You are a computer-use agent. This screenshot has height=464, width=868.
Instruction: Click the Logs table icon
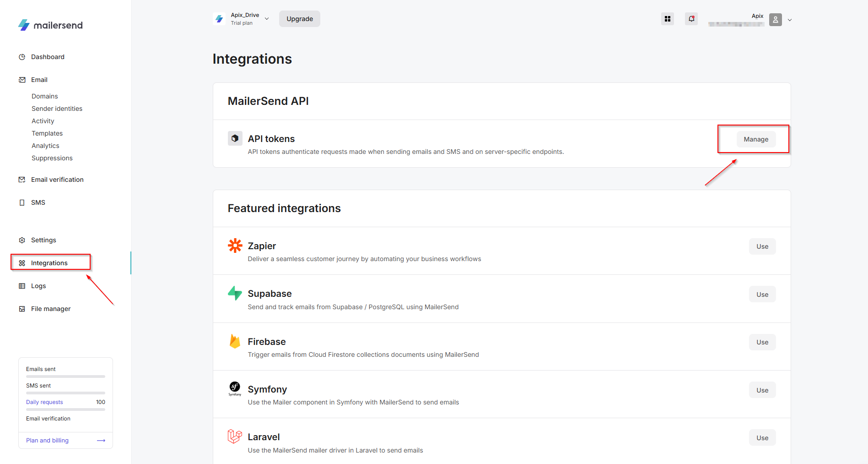coord(22,286)
